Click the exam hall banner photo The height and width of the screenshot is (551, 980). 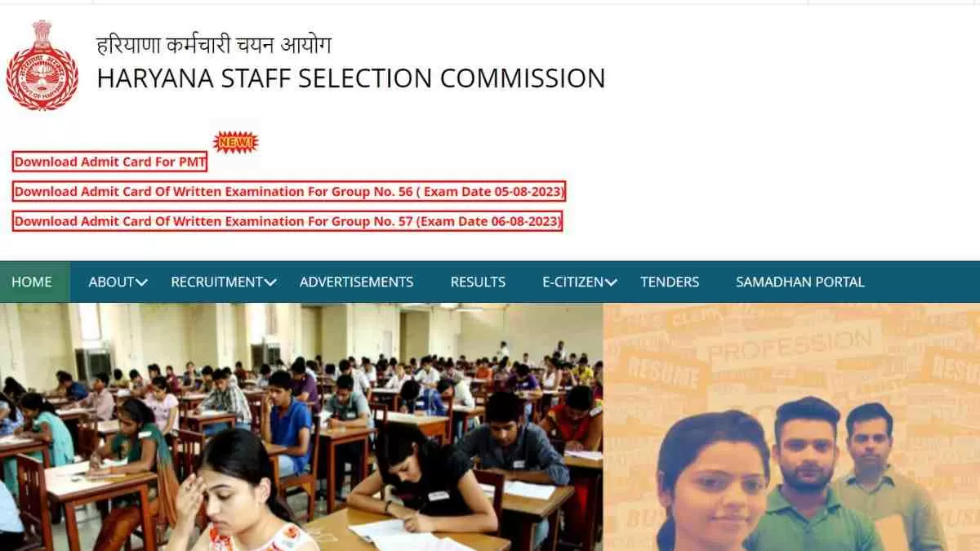click(x=301, y=427)
